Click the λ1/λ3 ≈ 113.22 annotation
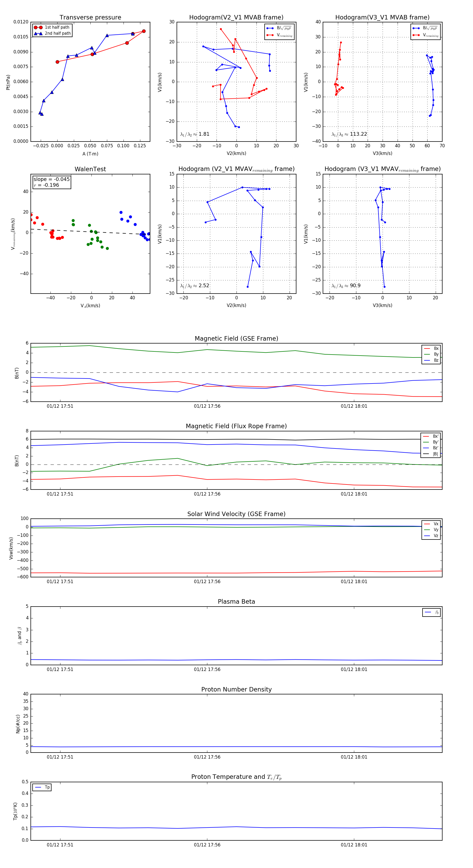 [x=349, y=134]
